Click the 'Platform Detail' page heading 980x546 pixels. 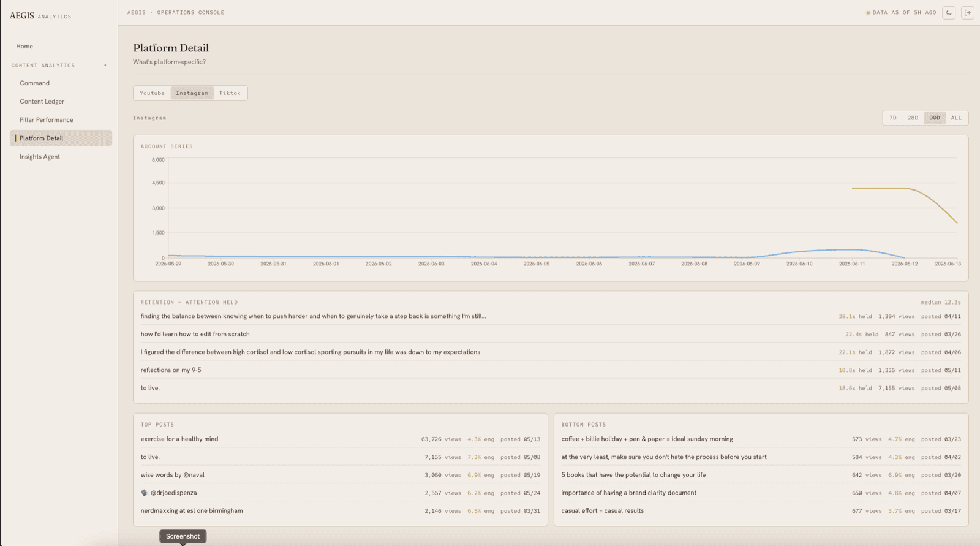tap(171, 48)
